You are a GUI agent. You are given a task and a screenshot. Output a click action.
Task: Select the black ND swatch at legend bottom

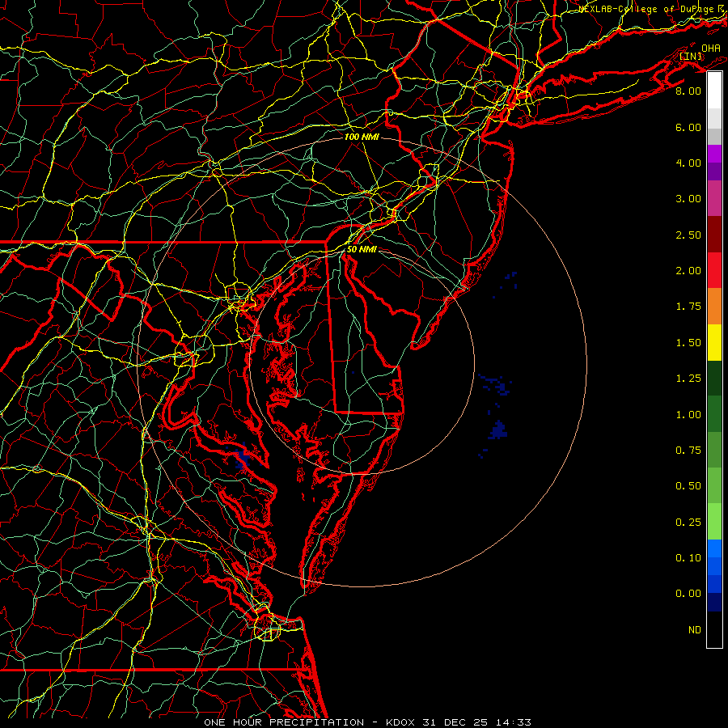[714, 629]
